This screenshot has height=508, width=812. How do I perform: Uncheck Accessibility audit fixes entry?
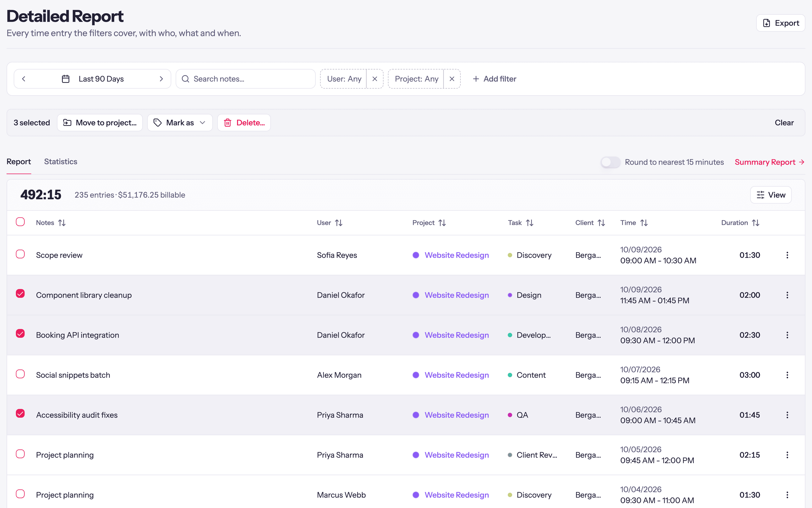[20, 414]
